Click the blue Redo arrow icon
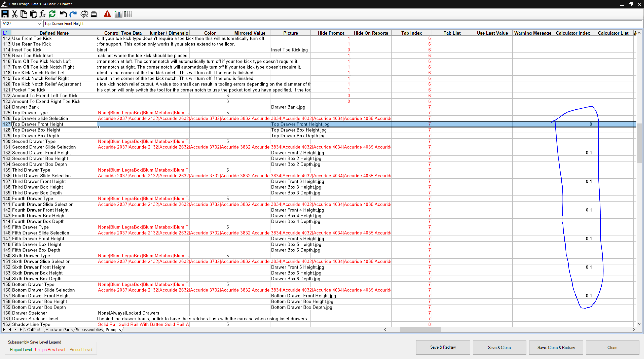Screen dimensions: 644x359 (x=73, y=14)
